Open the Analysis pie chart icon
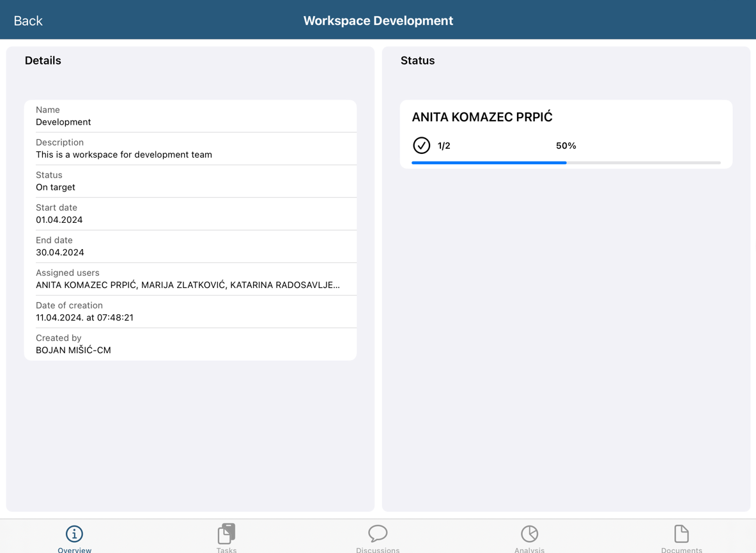Screen dimensions: 756x553 529,534
